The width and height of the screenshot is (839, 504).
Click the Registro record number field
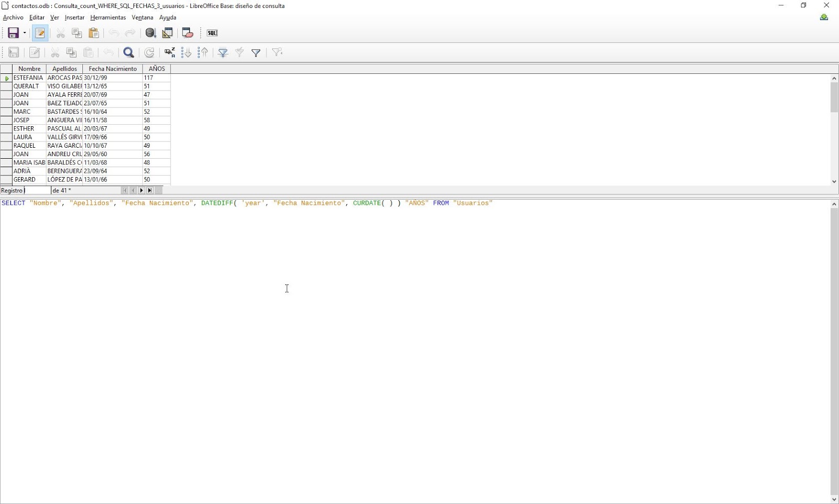[36, 190]
